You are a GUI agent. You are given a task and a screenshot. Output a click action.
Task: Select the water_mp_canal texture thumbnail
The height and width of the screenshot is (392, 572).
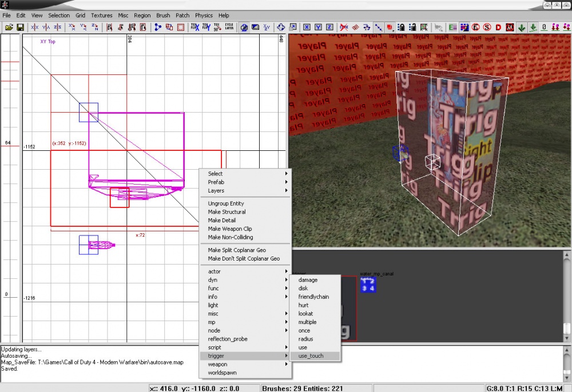[368, 285]
